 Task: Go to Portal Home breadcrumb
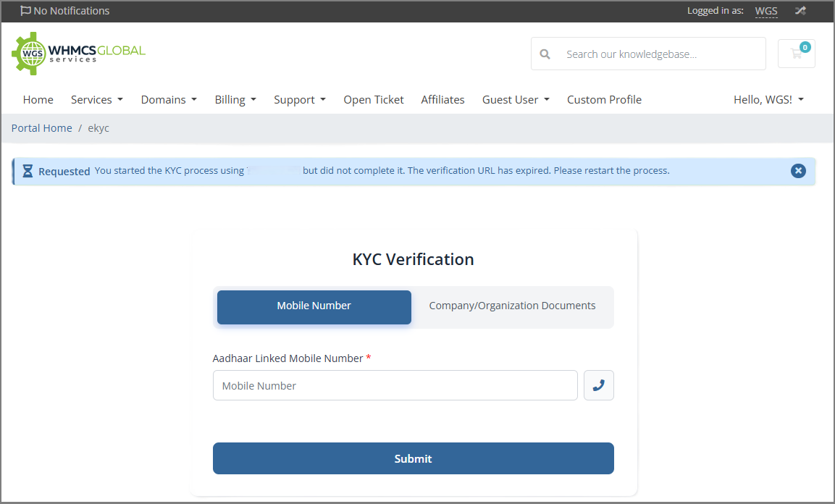click(x=41, y=128)
